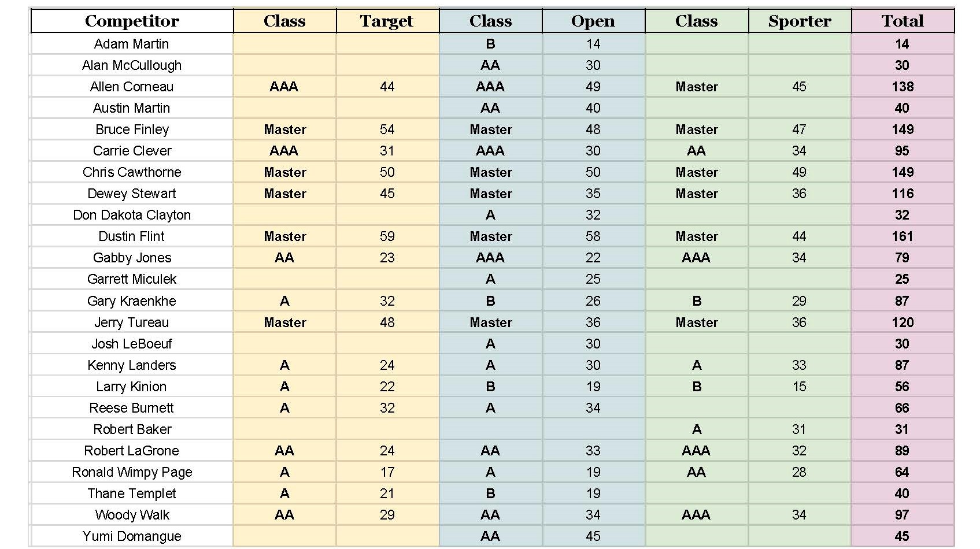Viewport: 980px width, 549px height.
Task: Select the Target column header
Action: 387,21
